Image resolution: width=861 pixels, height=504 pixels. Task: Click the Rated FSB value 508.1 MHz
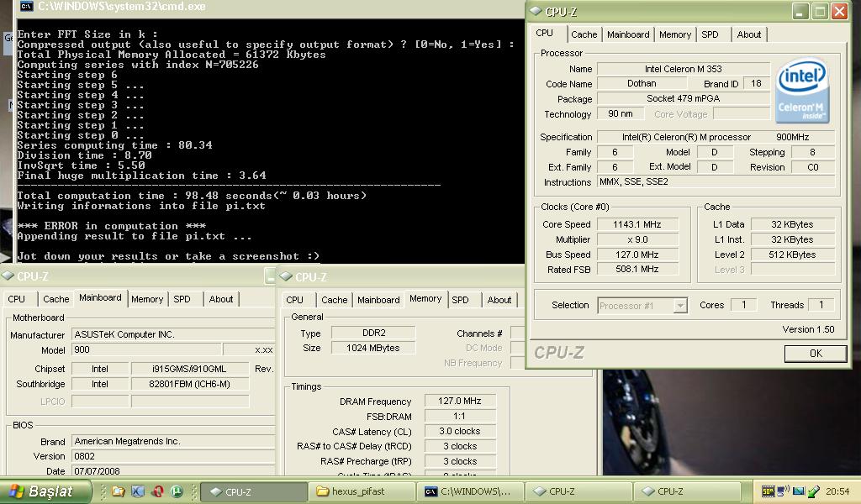point(637,270)
